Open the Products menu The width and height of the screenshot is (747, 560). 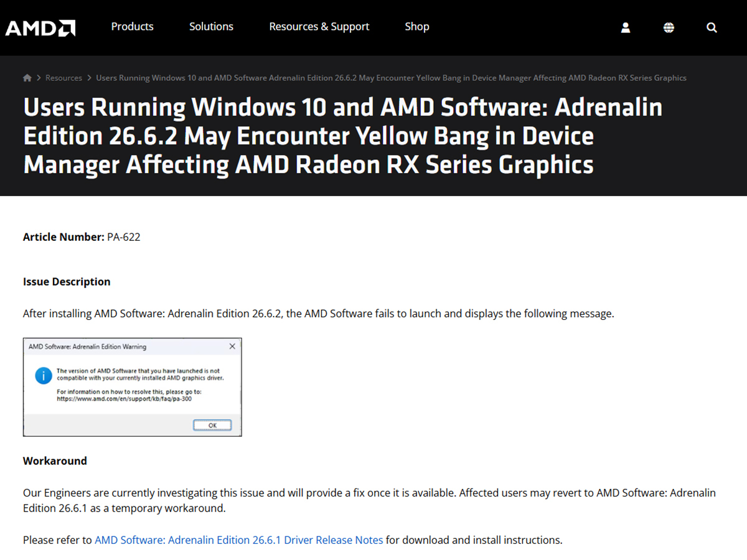tap(133, 27)
